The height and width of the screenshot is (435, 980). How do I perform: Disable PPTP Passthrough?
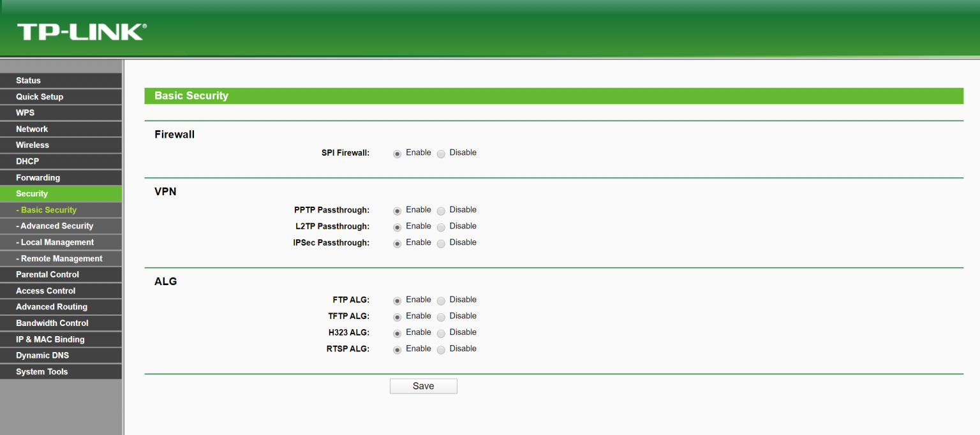click(441, 210)
